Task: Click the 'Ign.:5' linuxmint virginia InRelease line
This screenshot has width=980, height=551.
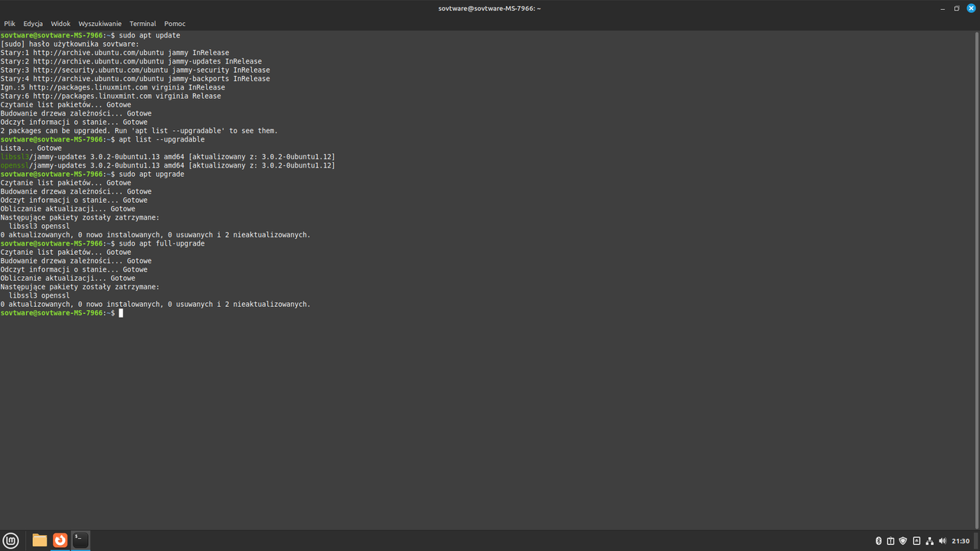Action: [x=113, y=88]
